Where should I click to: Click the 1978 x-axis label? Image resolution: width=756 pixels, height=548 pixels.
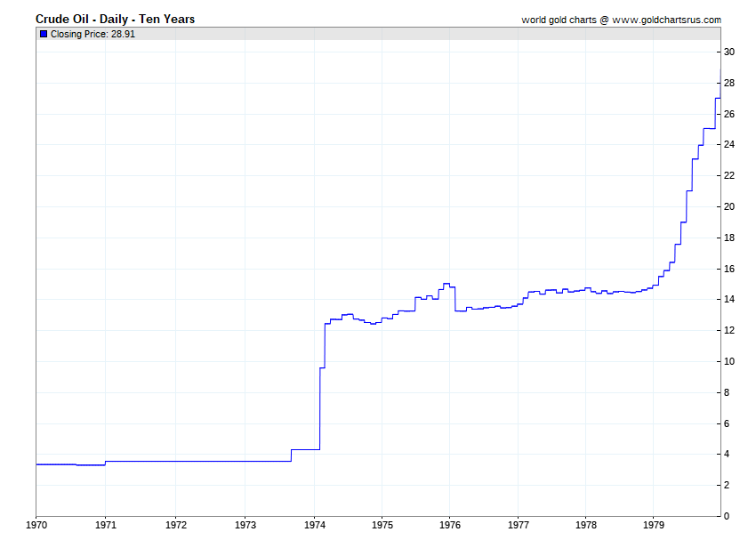(x=586, y=525)
